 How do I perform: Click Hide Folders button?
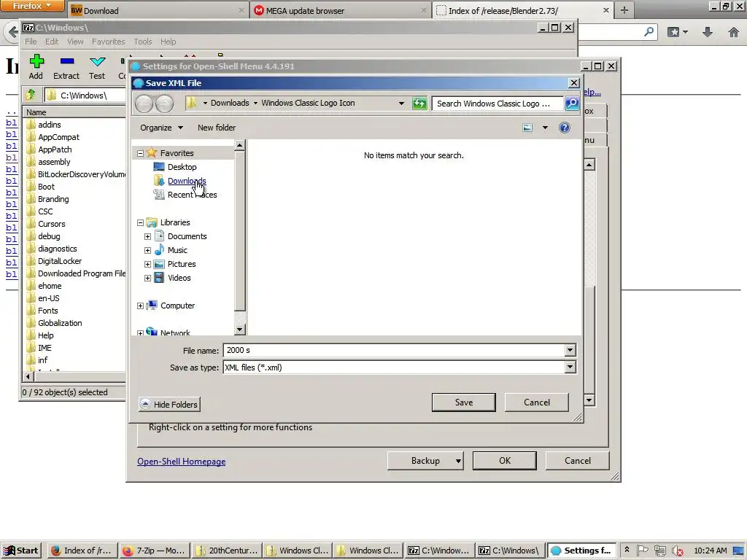point(169,404)
